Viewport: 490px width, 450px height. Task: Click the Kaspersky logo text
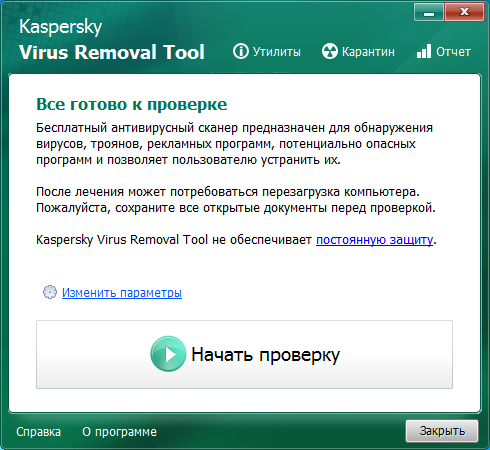60,27
